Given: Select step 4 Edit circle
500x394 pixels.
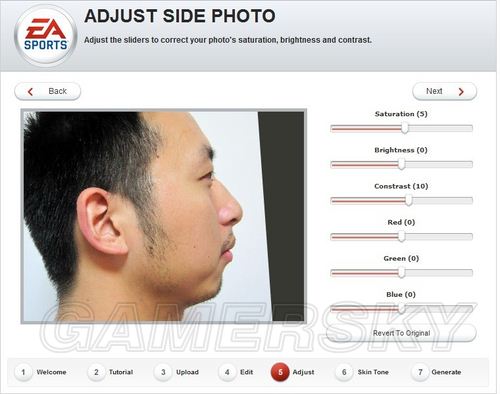Looking at the screenshot, I should pos(227,372).
